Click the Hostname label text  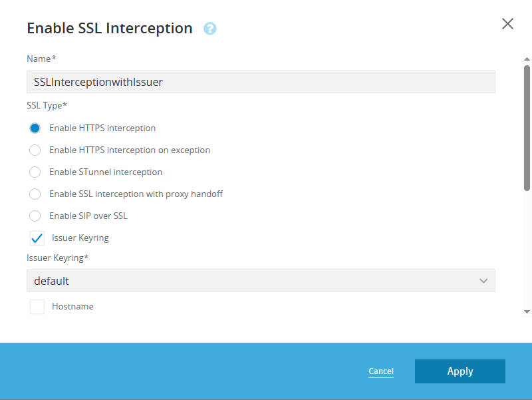(72, 306)
